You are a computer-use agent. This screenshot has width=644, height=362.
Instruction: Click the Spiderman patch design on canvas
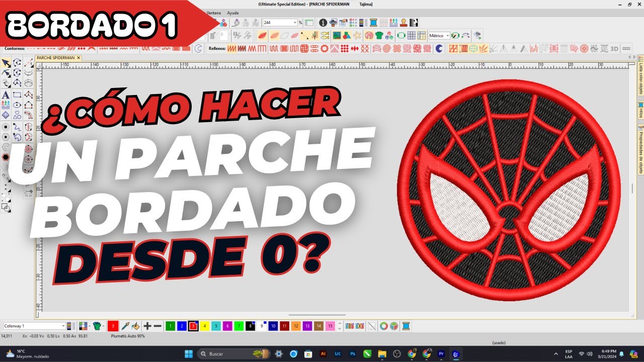(508, 190)
